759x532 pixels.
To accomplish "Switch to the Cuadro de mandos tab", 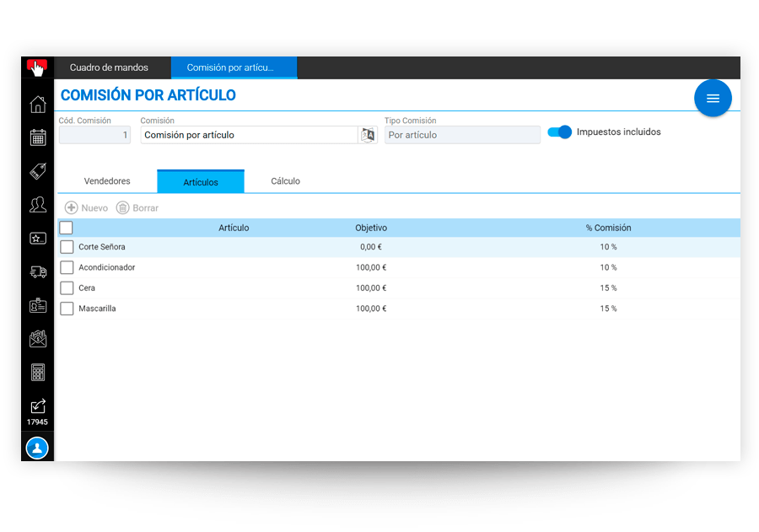I will (x=109, y=67).
